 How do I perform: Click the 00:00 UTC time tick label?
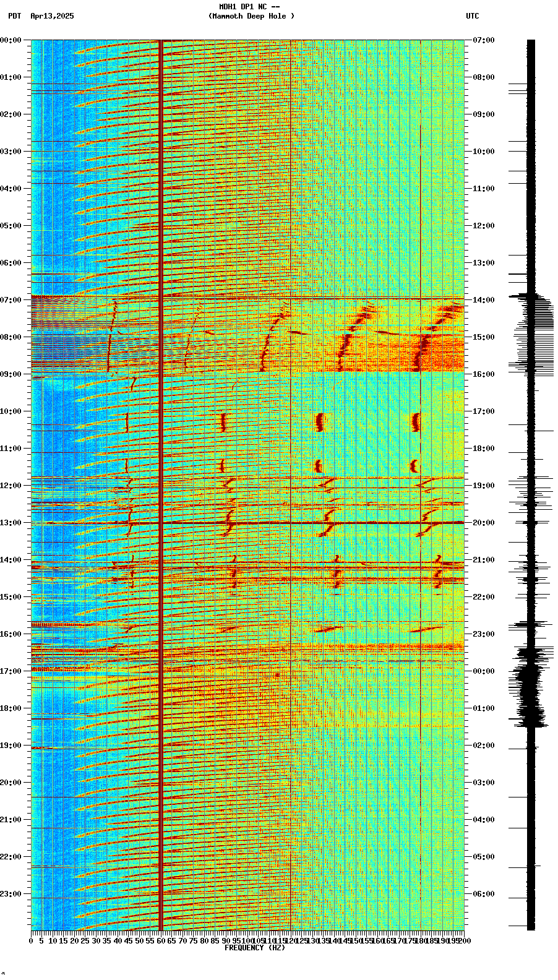click(x=484, y=671)
